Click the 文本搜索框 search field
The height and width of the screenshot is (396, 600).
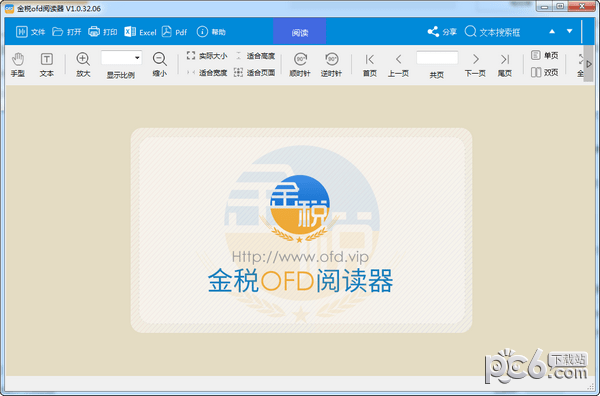(492, 32)
